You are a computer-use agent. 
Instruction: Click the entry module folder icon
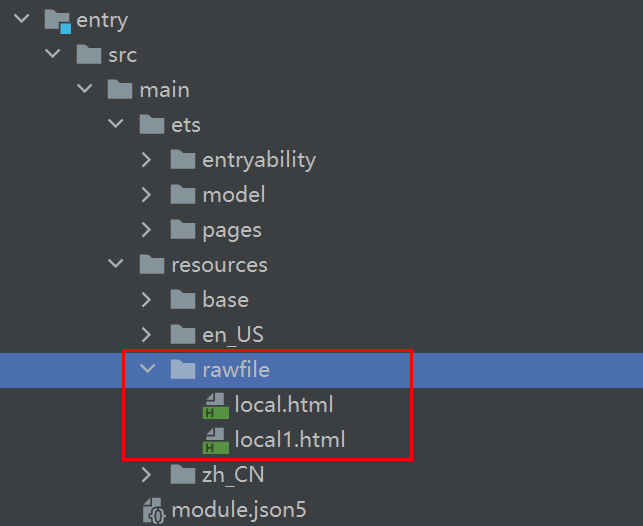pyautogui.click(x=58, y=20)
